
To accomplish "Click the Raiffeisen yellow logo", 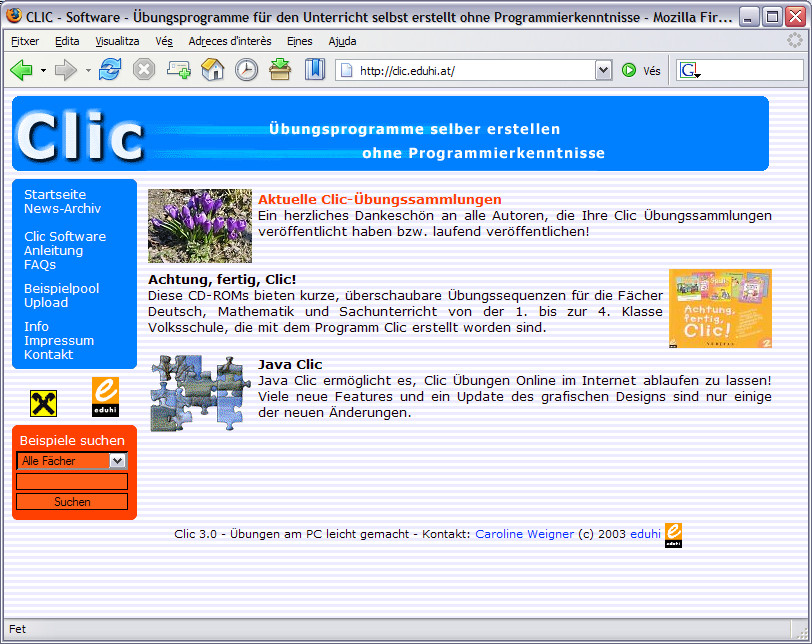I will [44, 404].
